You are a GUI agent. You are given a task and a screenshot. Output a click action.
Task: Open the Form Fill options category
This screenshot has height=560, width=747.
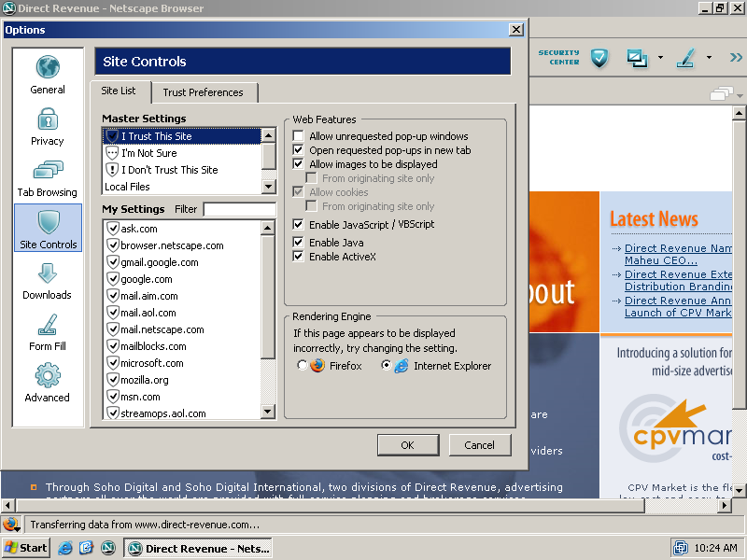[x=48, y=332]
